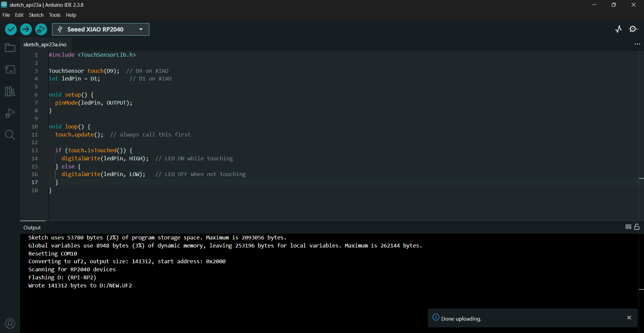Click the 'int ledPin = D1;' code
Viewport: 644px width, 333px height.
pos(74,79)
